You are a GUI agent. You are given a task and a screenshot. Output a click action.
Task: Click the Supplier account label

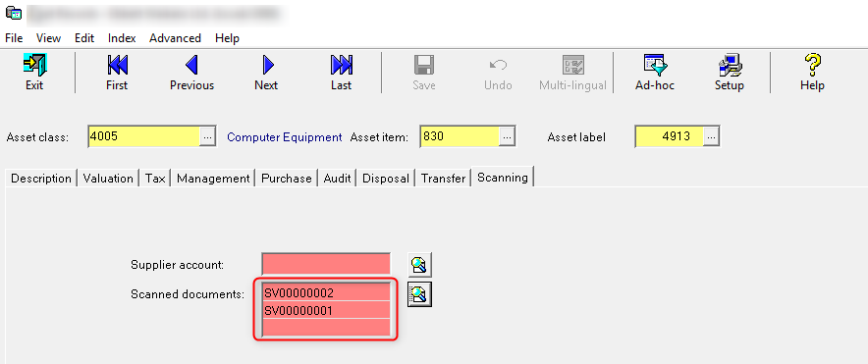point(177,265)
